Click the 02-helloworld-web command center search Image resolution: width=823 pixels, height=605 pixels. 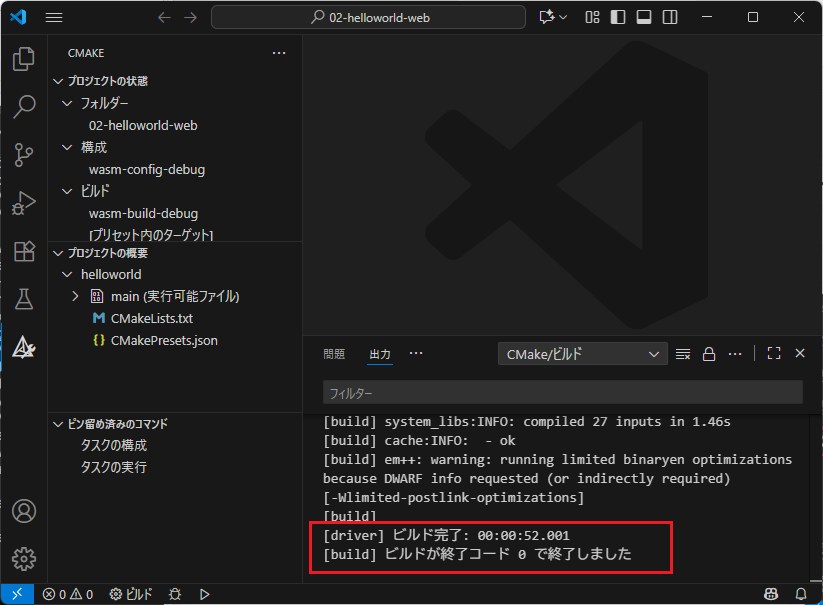click(x=368, y=17)
